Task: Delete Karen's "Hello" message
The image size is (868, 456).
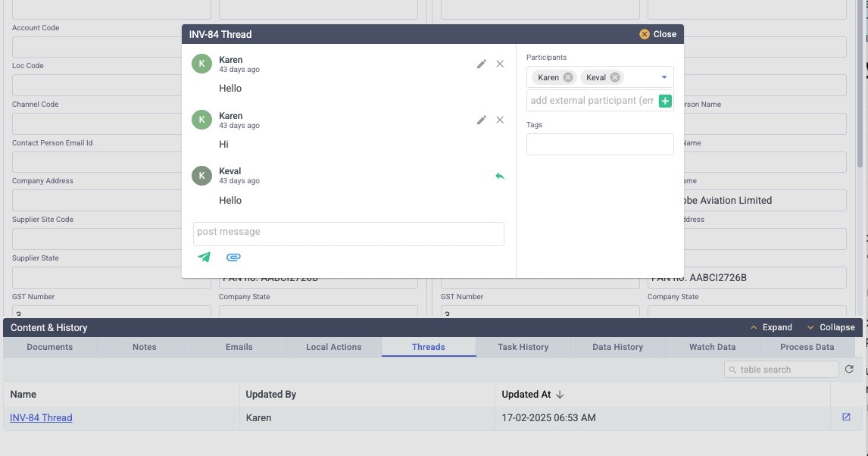Action: (500, 64)
